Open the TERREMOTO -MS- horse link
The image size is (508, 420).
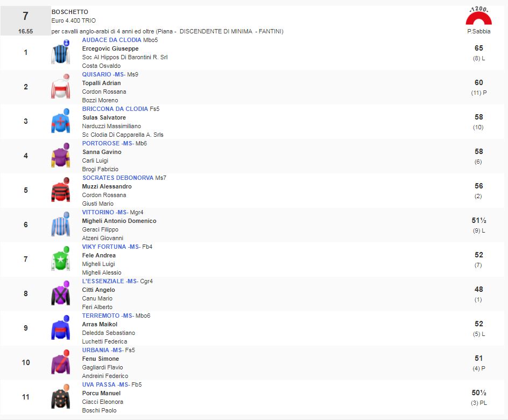tap(107, 316)
